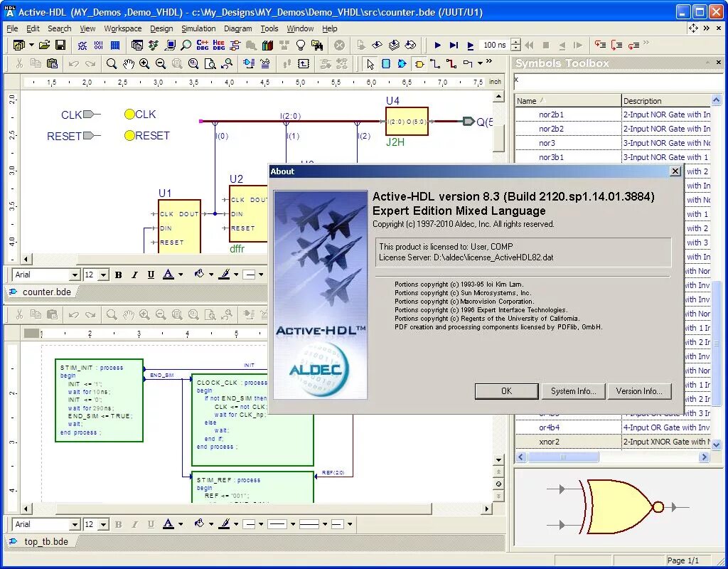Click the computer monitor icon in main toolbar
728x569 pixels.
tap(171, 45)
